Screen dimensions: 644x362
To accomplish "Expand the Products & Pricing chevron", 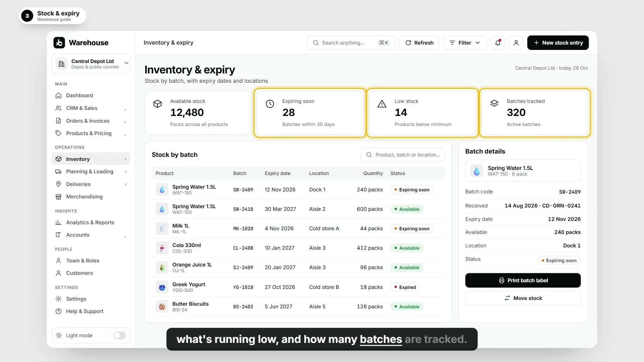I will [x=125, y=135].
